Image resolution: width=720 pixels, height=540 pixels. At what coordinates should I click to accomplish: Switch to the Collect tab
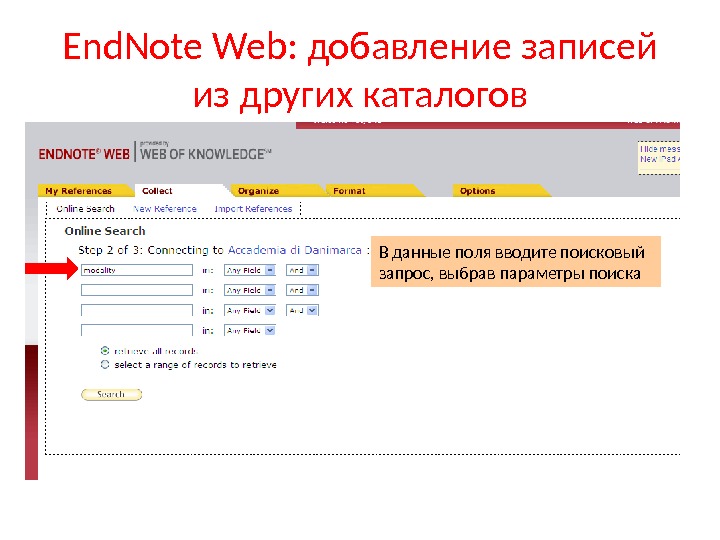click(x=158, y=191)
